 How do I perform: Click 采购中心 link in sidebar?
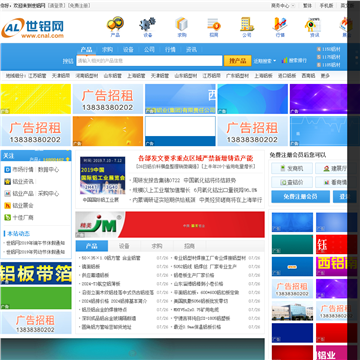[x=48, y=194]
